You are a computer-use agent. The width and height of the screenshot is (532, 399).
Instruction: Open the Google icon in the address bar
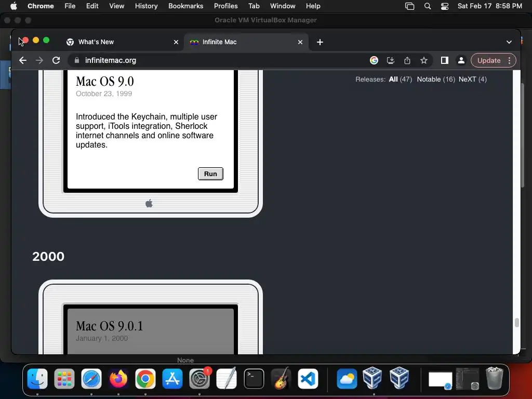pos(374,60)
